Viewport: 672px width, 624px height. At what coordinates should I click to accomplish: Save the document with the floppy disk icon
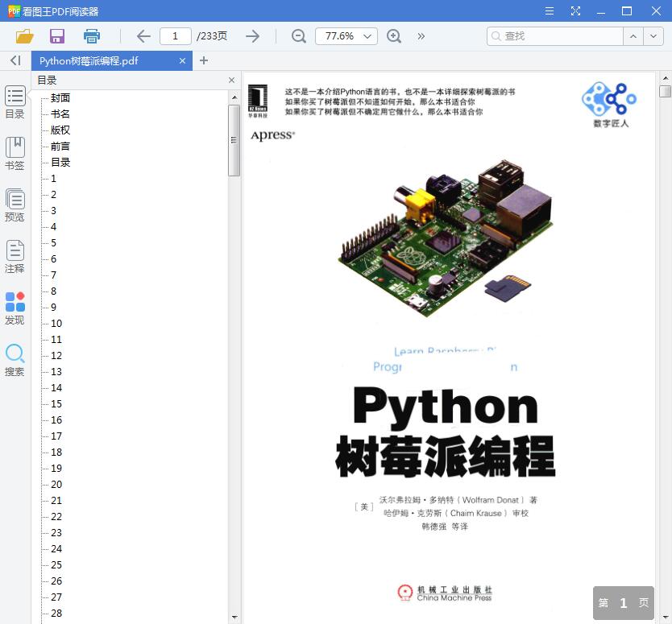click(56, 36)
